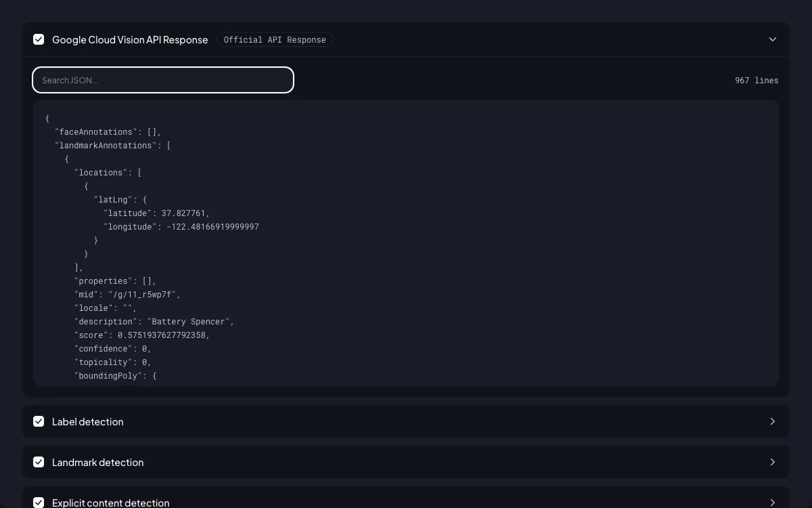Click the score value 0.5751937627792358
The image size is (812, 508).
[162, 335]
